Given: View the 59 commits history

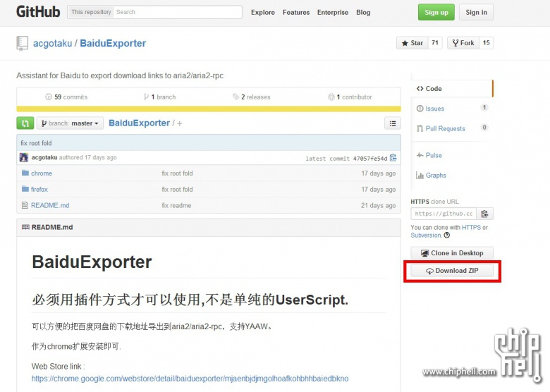Looking at the screenshot, I should (66, 97).
